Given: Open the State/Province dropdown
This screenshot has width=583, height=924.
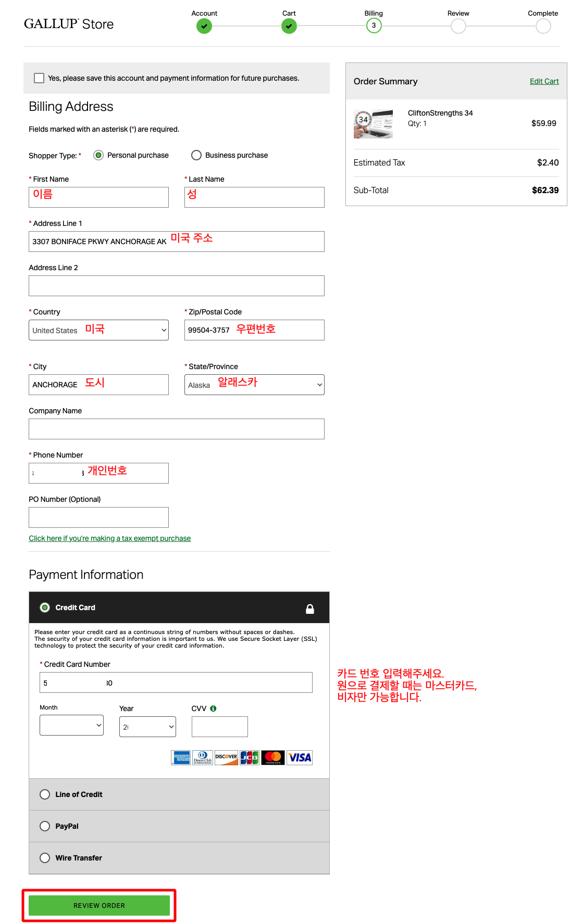Looking at the screenshot, I should point(254,385).
